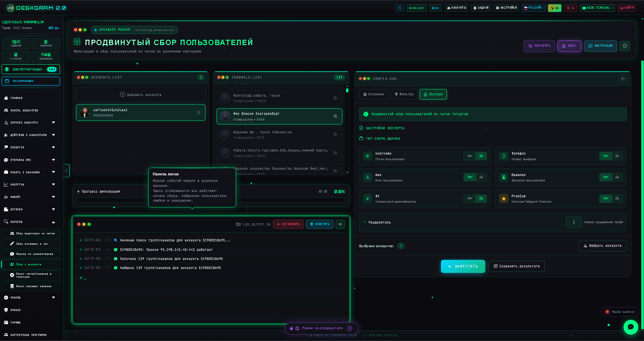This screenshot has width=644, height=341.
Task: Click the Запустить start button
Action: point(463,266)
